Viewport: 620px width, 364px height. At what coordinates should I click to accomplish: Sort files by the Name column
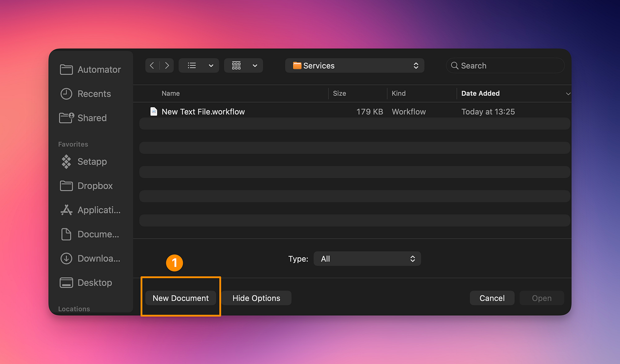coord(170,93)
